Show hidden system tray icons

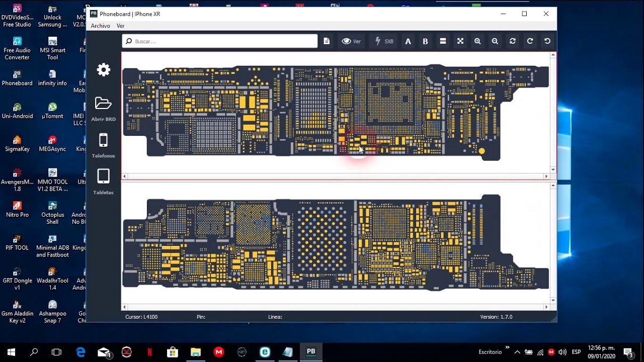[517, 352]
